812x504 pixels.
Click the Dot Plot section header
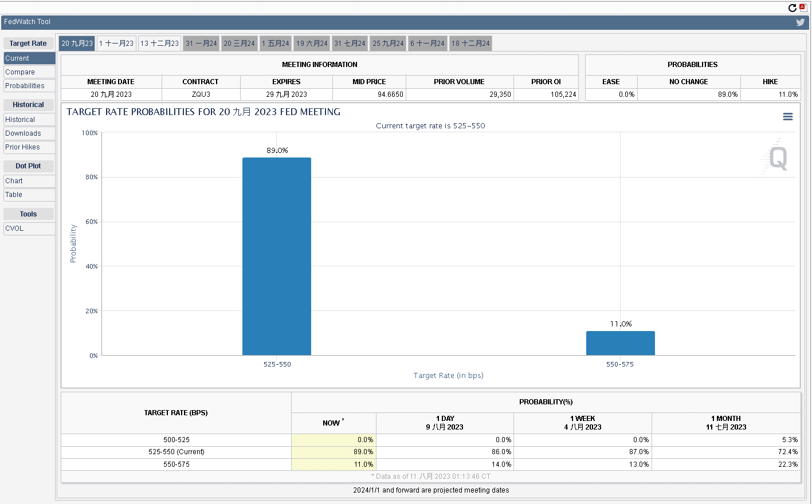[28, 166]
